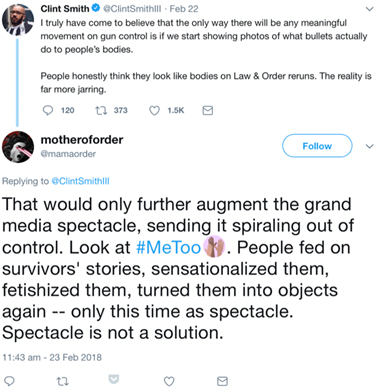Viewport: 379px width, 391px height.
Task: Open Clint Smith's profile via his name
Action: click(x=65, y=9)
